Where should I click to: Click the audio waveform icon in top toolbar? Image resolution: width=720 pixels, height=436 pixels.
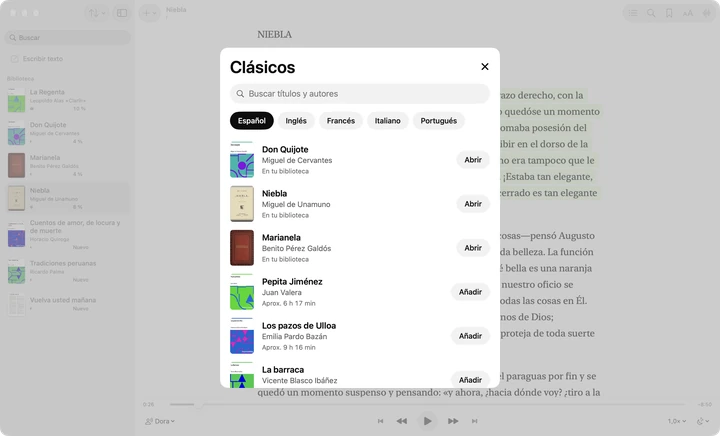point(706,13)
